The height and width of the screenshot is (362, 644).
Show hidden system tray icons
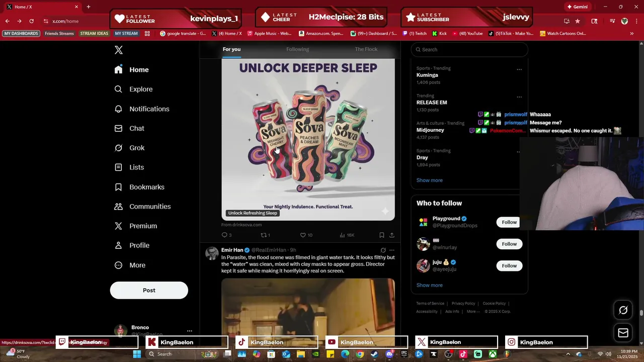point(568,354)
